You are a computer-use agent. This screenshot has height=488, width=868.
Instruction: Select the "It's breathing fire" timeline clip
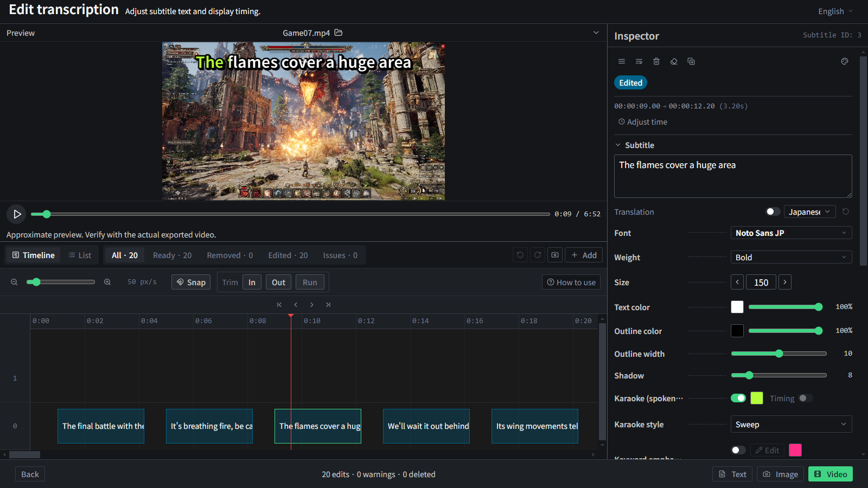point(209,426)
